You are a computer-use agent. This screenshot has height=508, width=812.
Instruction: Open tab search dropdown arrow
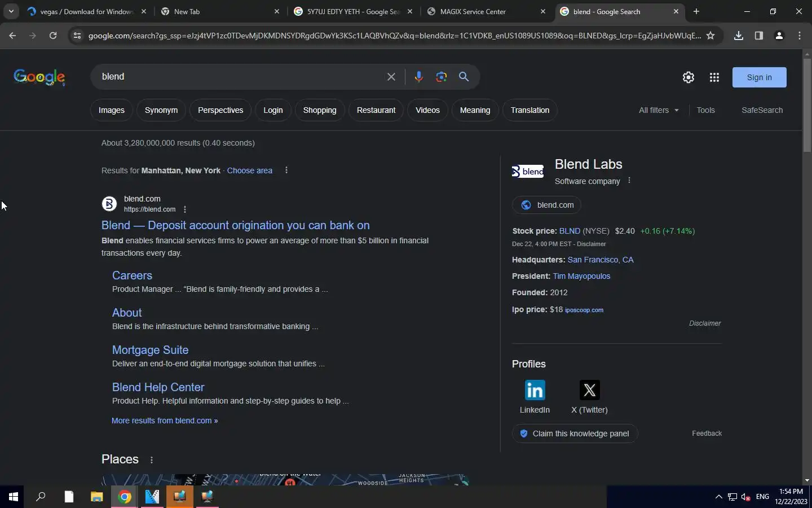pos(11,11)
